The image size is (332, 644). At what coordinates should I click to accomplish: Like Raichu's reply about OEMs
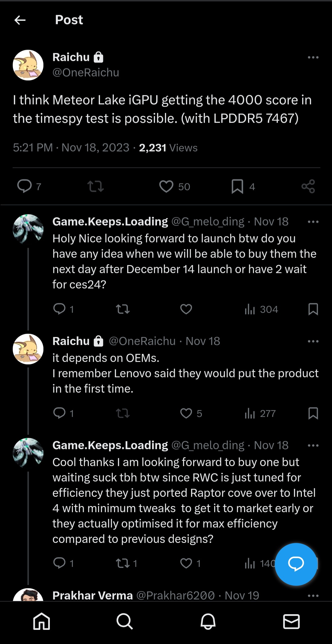coord(186,413)
